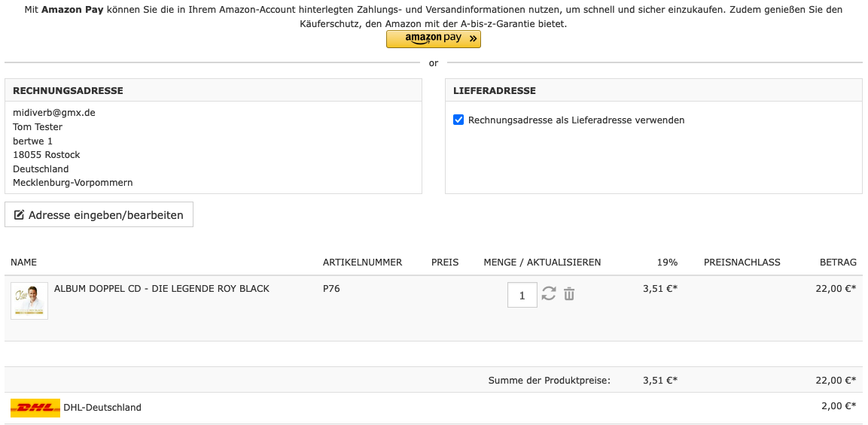Refresh the quantity with update icon
Image resolution: width=868 pixels, height=425 pixels.
pos(549,294)
